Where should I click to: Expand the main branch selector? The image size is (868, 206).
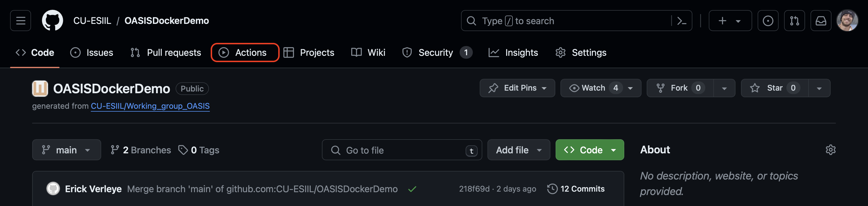[66, 150]
